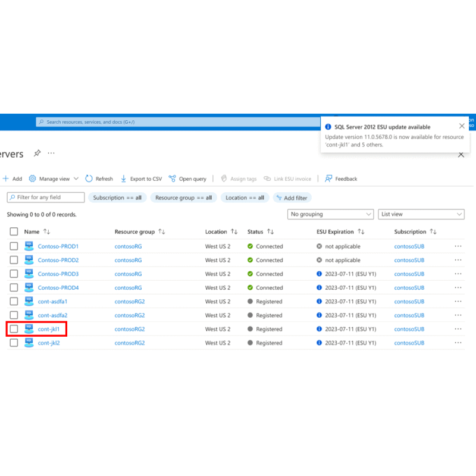Sort by the Status column arrows
This screenshot has width=476, height=476.
[x=271, y=231]
